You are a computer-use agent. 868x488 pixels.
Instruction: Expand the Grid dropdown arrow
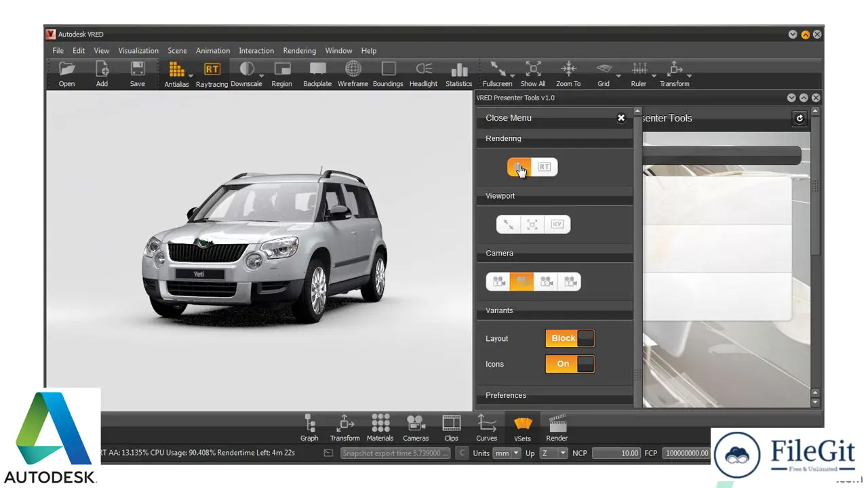point(619,76)
